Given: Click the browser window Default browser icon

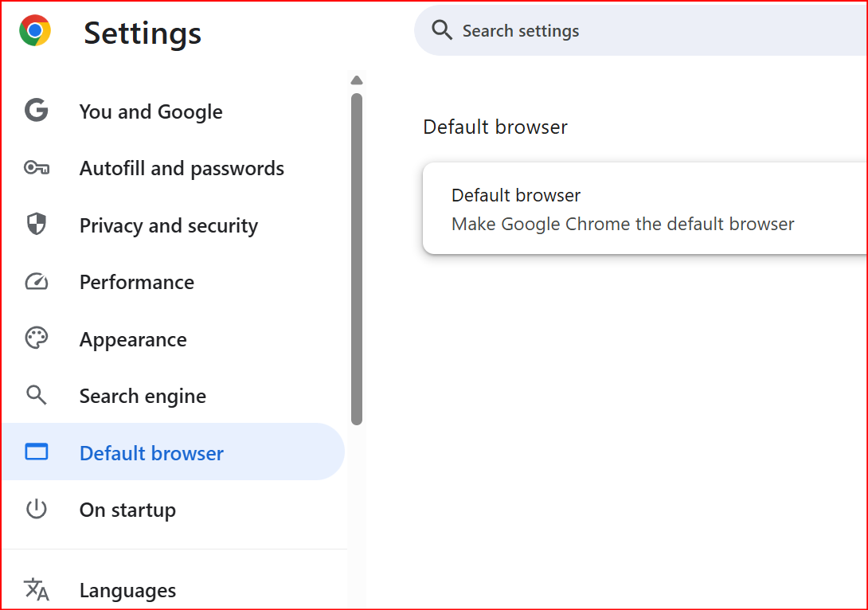Looking at the screenshot, I should tap(37, 452).
